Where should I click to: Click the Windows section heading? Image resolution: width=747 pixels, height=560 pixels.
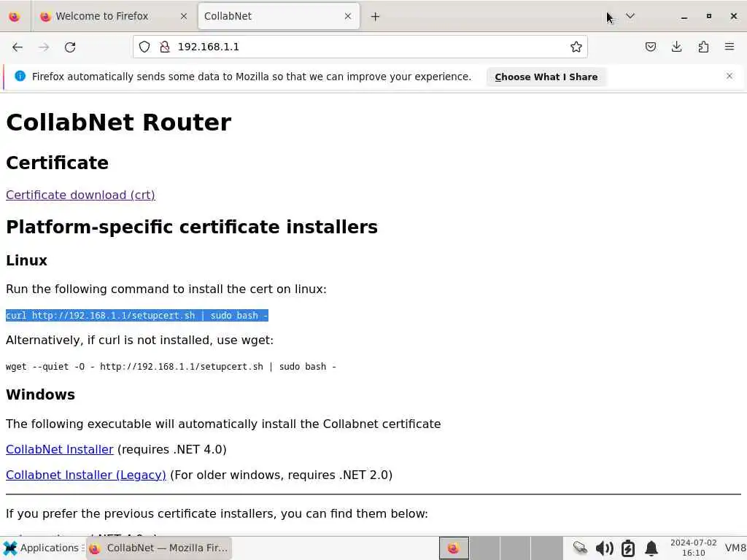[41, 394]
